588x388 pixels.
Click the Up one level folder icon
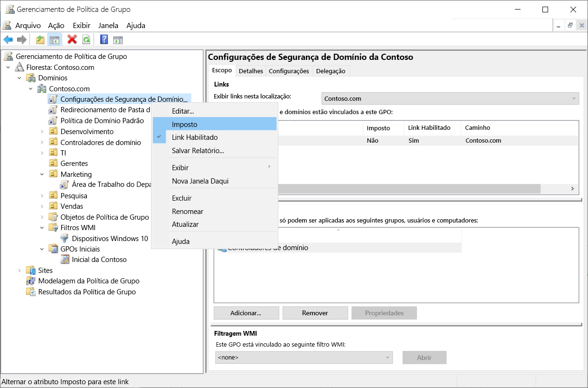click(40, 39)
